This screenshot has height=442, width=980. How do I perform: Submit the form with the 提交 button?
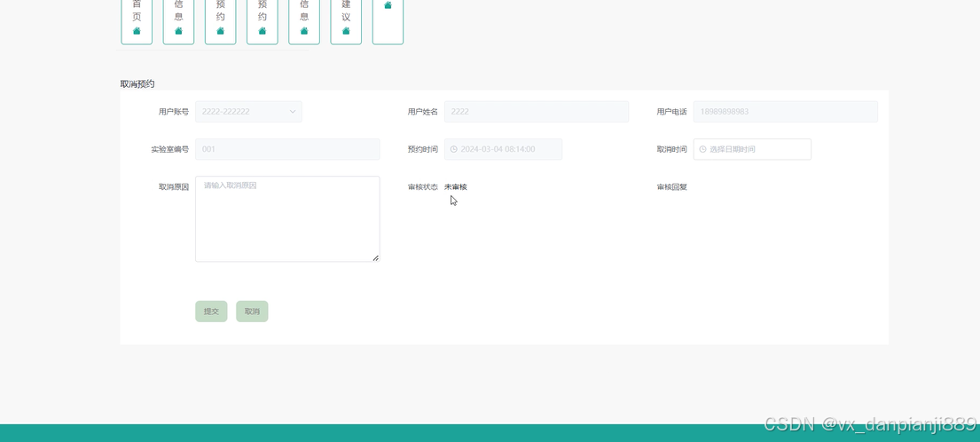[x=211, y=312]
